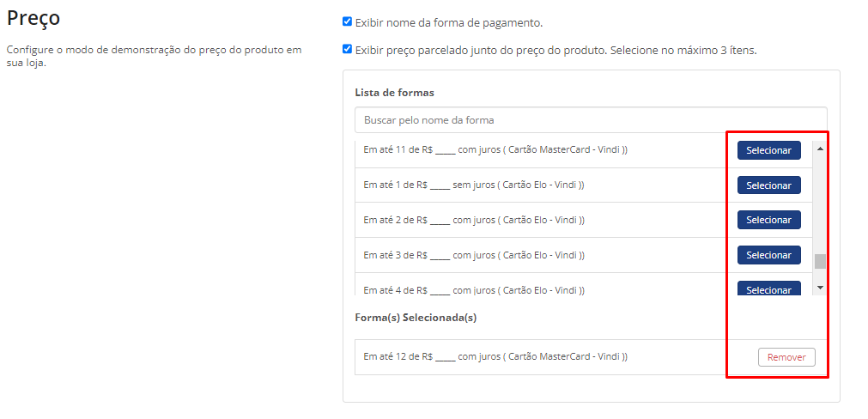Select the 4x Elo com juros option
Image resolution: width=868 pixels, height=419 pixels.
point(768,289)
